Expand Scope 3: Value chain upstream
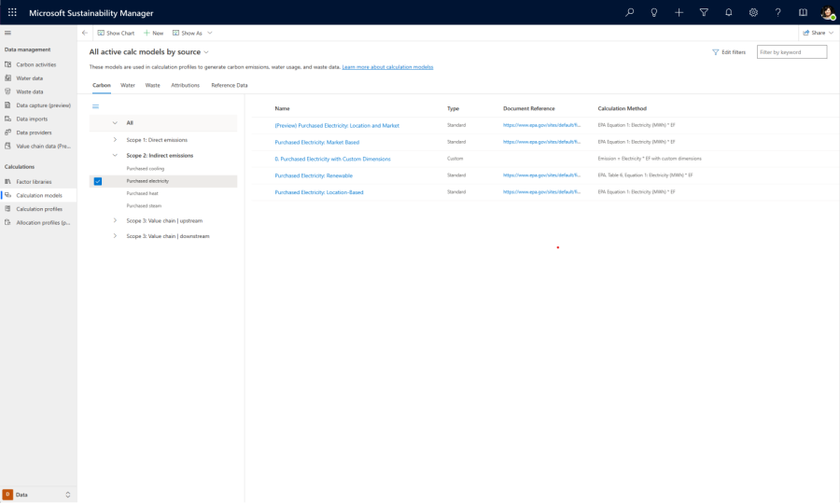This screenshot has height=504, width=840. (115, 220)
